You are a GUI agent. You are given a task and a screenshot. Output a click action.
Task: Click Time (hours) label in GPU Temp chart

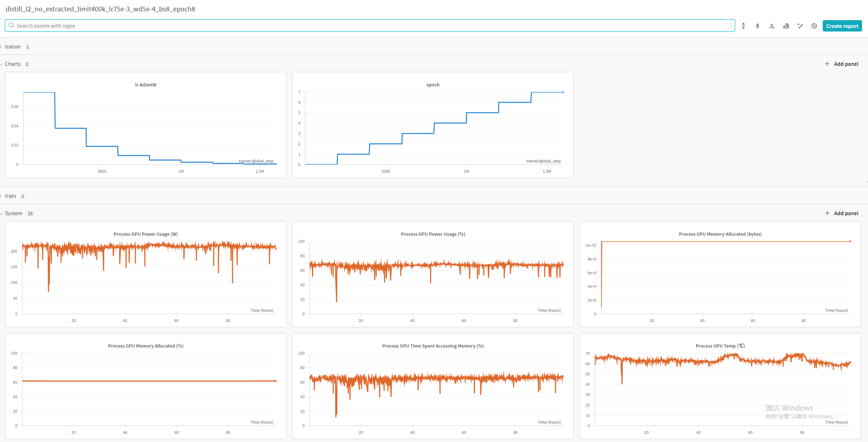coord(837,422)
